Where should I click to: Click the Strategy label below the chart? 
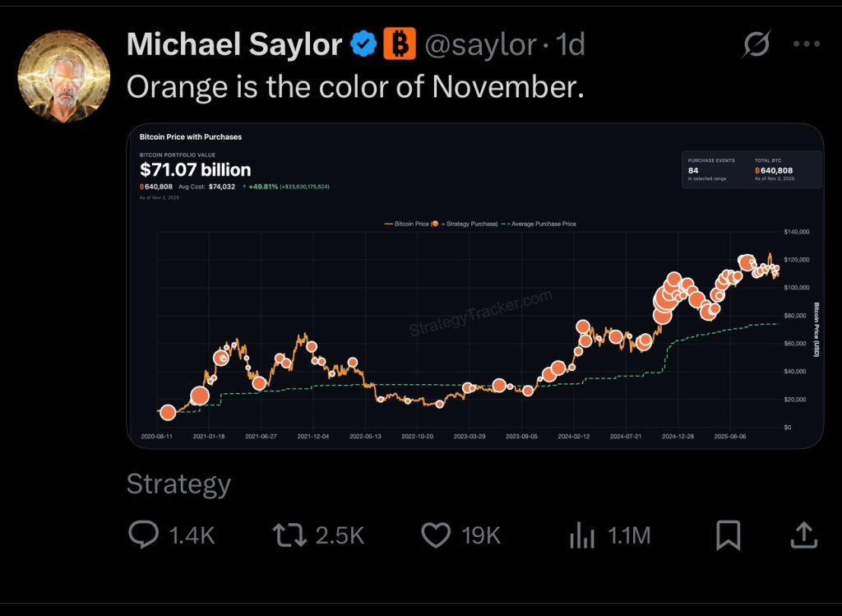(x=178, y=484)
